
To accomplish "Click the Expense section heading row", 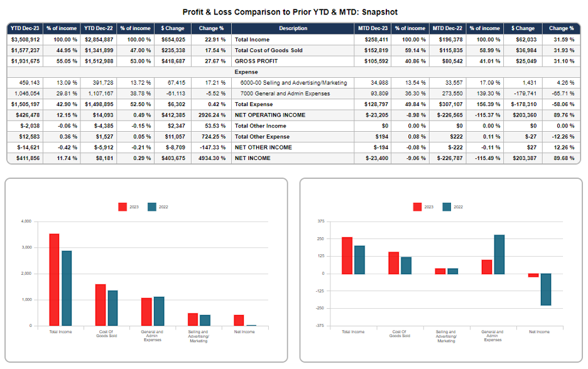I will pyautogui.click(x=293, y=72).
